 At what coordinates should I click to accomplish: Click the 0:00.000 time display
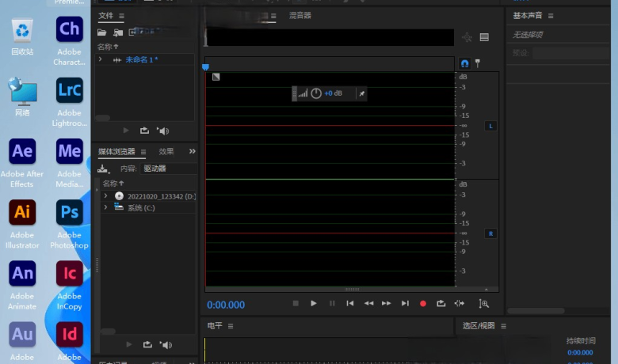226,305
